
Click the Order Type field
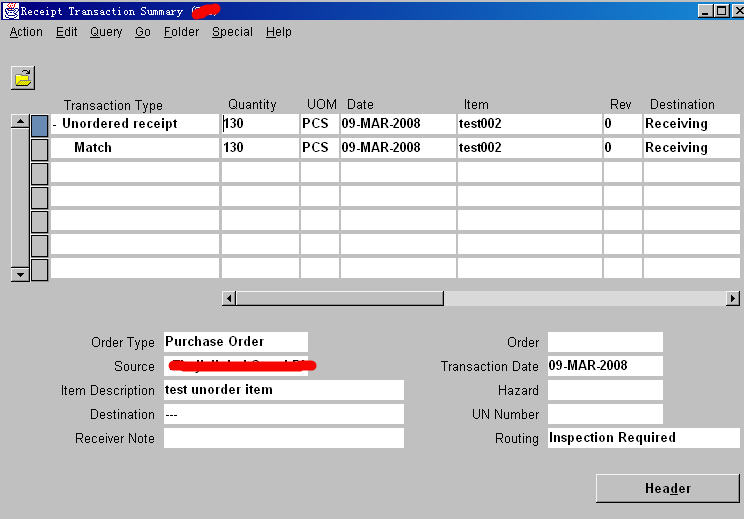[x=236, y=342]
